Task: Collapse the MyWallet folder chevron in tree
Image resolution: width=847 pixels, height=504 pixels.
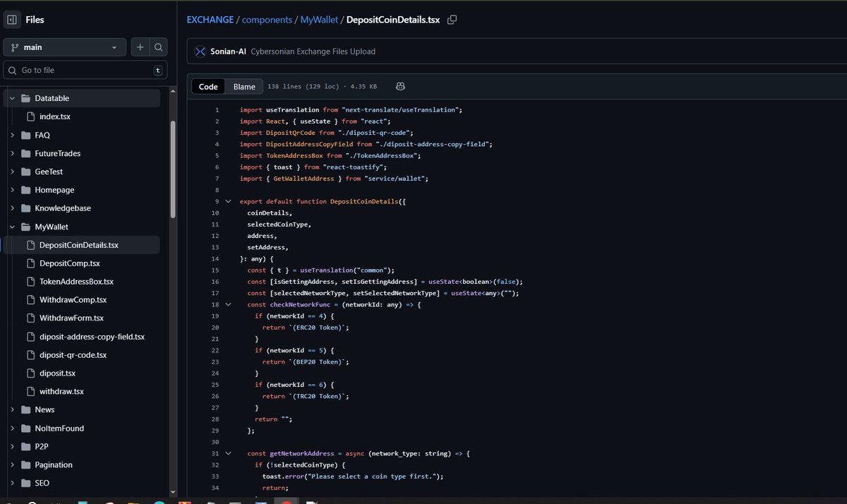Action: click(13, 227)
